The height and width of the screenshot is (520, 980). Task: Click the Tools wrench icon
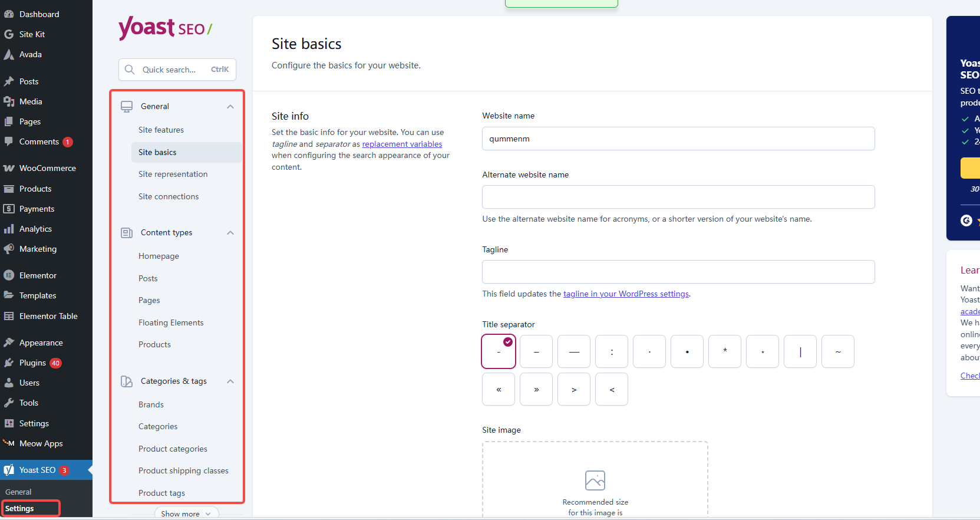point(9,403)
